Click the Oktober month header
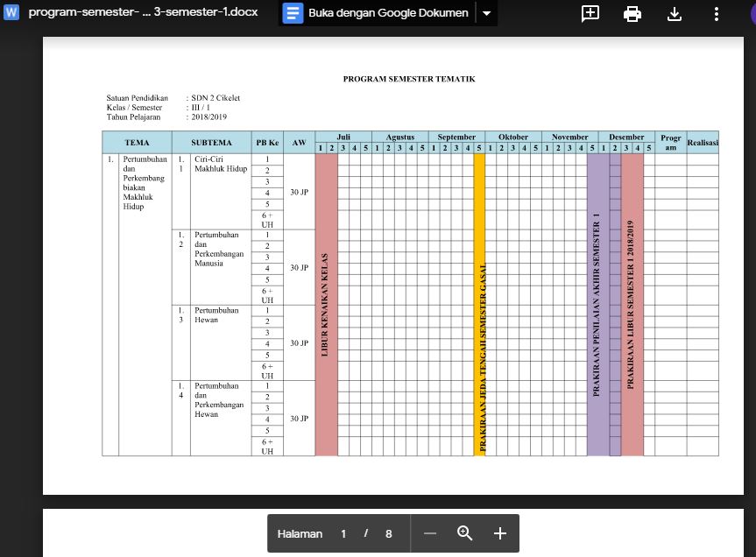756x557 pixels. (x=513, y=137)
